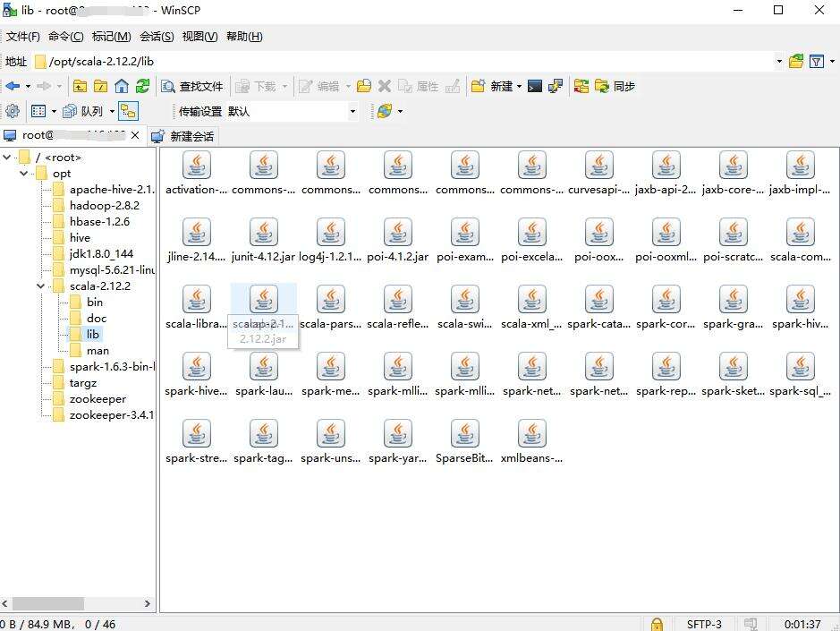Click the globe browser icon

pyautogui.click(x=384, y=111)
